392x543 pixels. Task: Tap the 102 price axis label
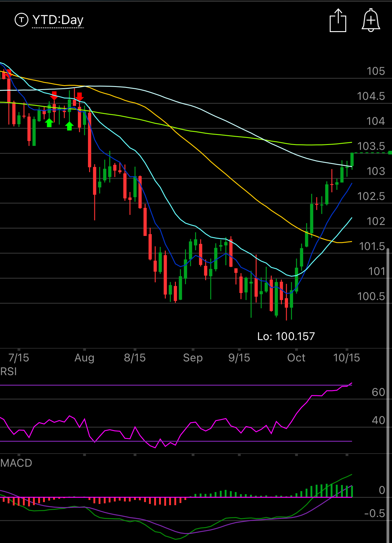pos(376,221)
